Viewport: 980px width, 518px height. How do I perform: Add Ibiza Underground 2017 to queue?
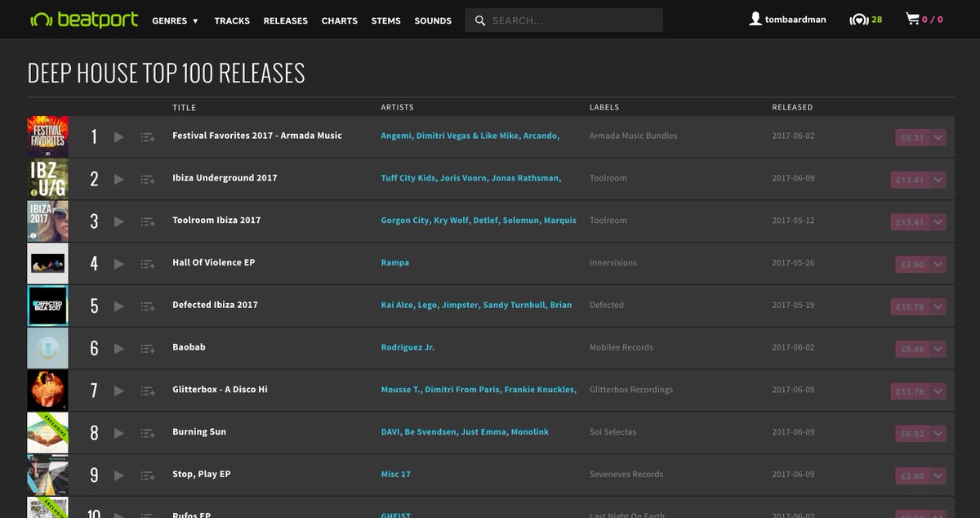click(x=148, y=180)
